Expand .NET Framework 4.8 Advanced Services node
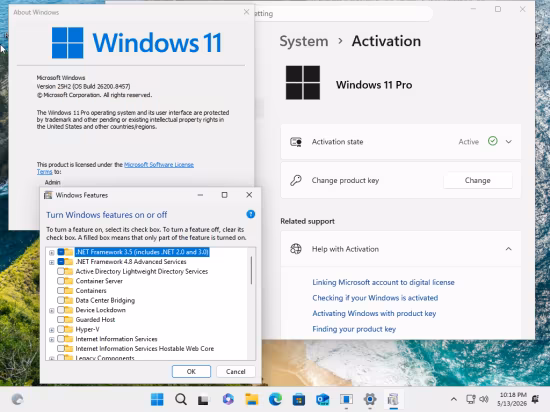The width and height of the screenshot is (550, 412). coord(52,262)
